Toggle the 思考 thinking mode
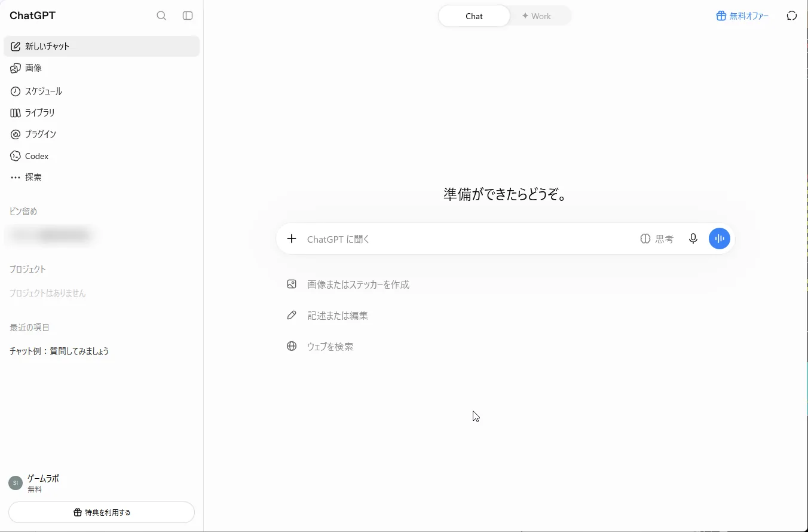This screenshot has height=532, width=808. 657,239
